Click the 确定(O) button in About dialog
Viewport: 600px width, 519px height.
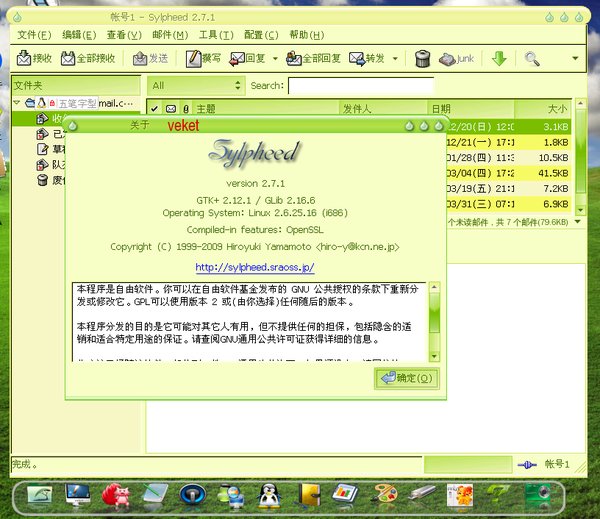coord(407,379)
